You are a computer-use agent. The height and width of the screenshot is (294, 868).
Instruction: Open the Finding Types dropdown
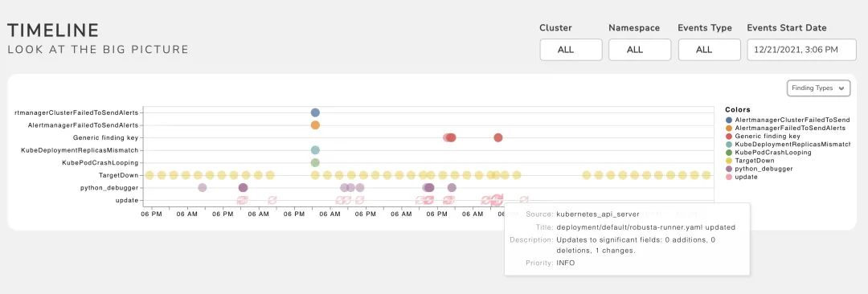[x=818, y=88]
